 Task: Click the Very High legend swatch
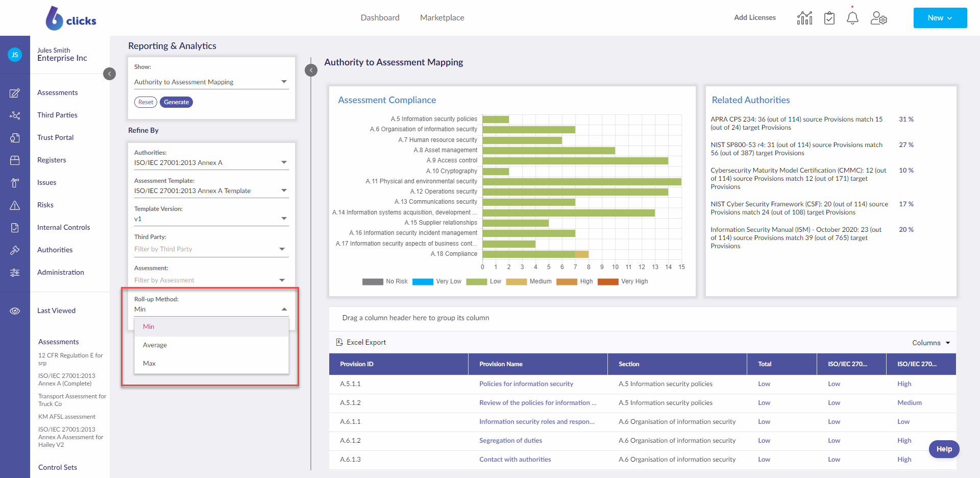pos(608,282)
